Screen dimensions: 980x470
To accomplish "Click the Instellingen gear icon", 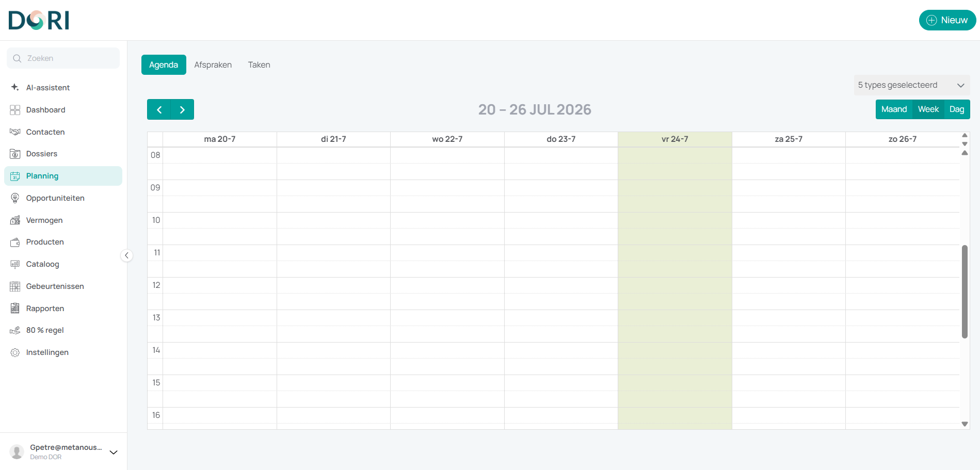I will click(x=15, y=352).
